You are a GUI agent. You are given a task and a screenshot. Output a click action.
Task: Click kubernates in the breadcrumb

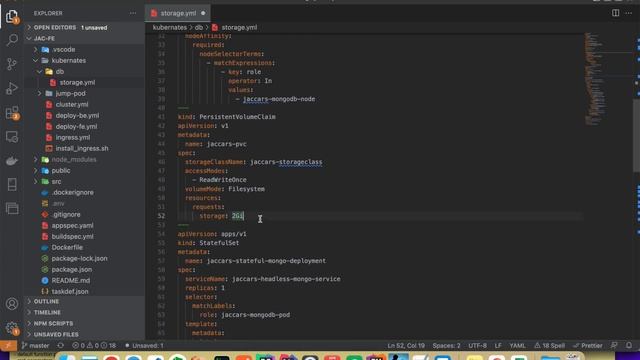pos(169,27)
